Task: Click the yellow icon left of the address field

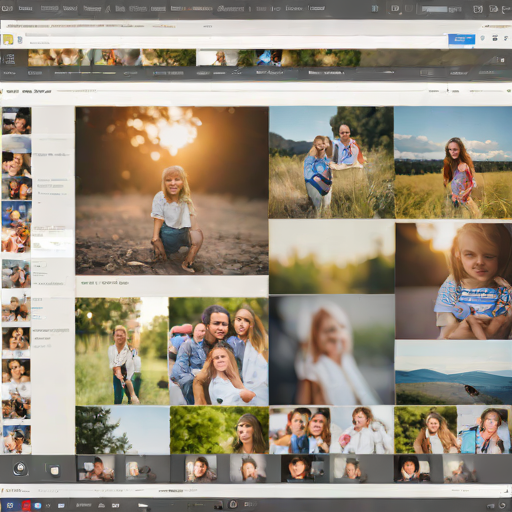Action: pyautogui.click(x=8, y=40)
